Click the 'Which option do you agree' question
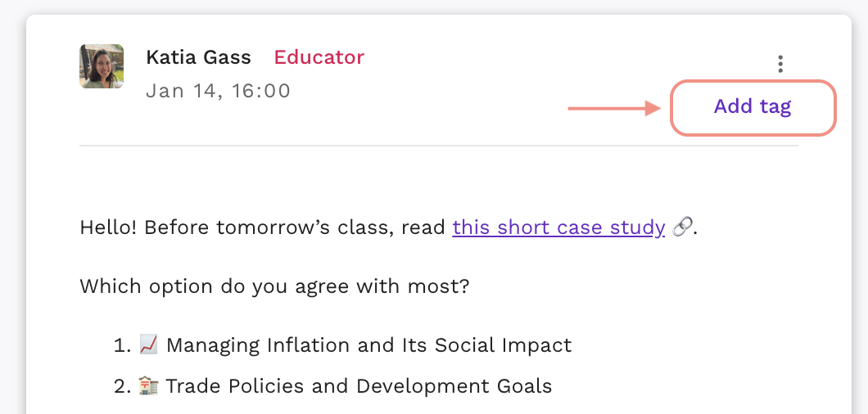The image size is (868, 414). (x=274, y=286)
